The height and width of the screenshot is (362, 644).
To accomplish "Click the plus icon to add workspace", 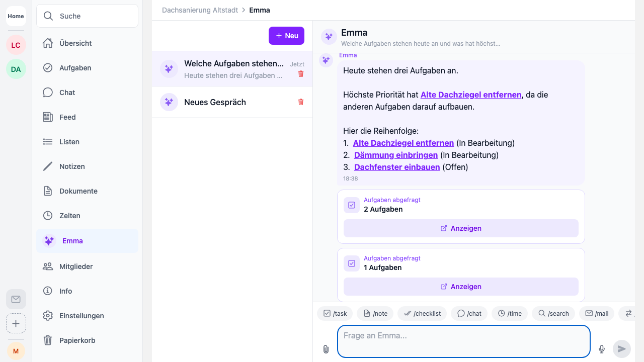I will (16, 323).
